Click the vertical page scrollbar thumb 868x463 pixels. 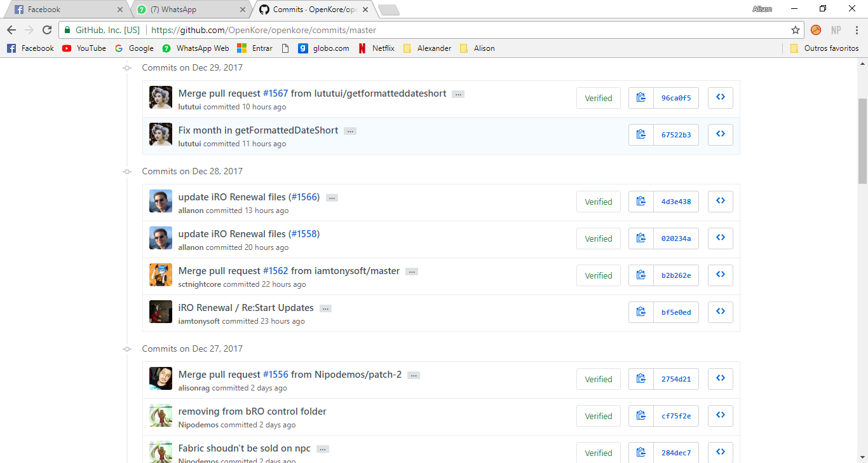pos(862,140)
